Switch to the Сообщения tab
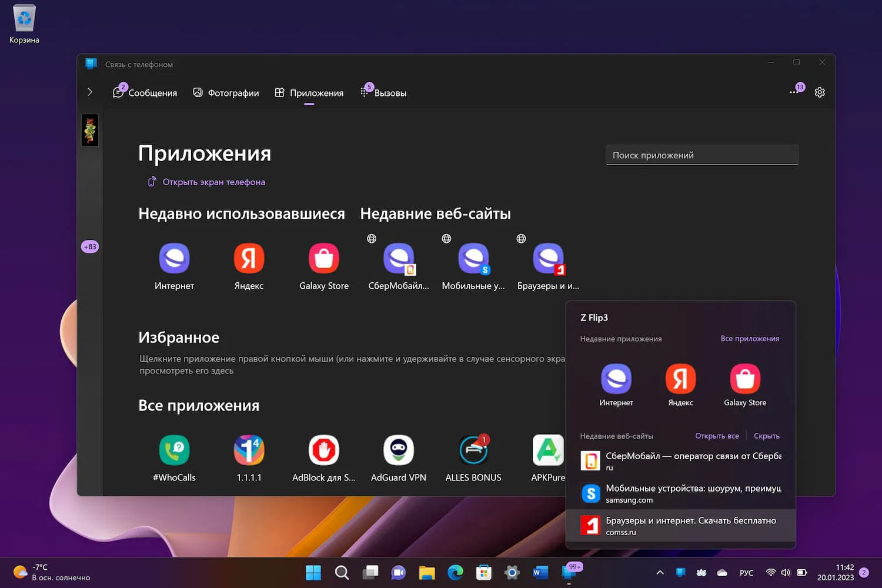Viewport: 882px width, 588px height. point(145,92)
